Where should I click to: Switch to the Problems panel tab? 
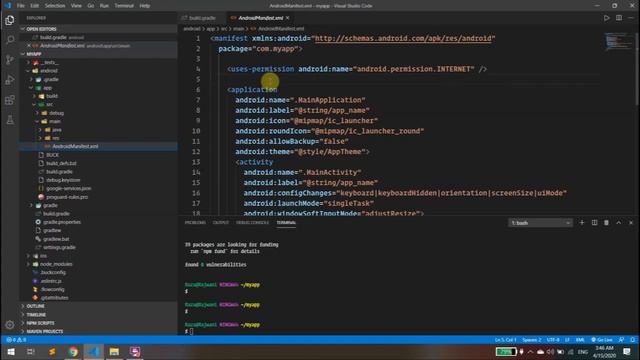195,223
